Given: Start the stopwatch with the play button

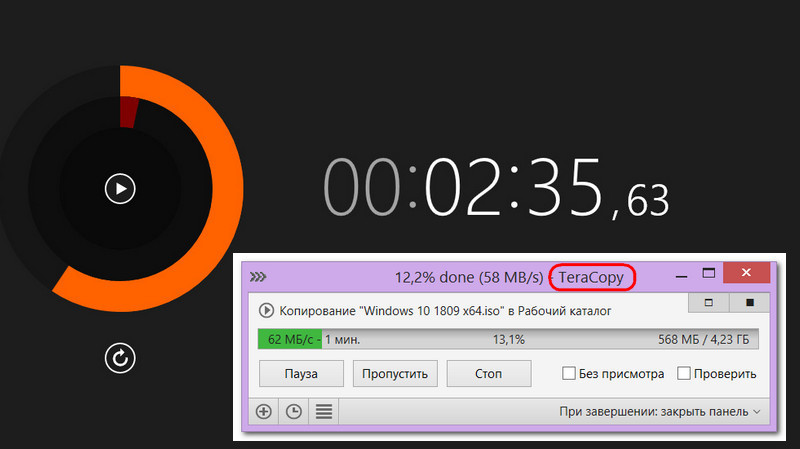Looking at the screenshot, I should (x=120, y=189).
